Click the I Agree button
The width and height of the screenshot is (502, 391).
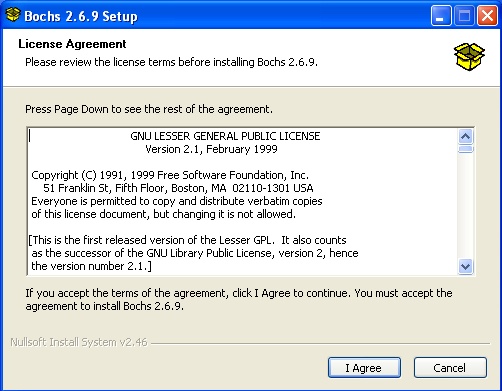click(x=364, y=368)
